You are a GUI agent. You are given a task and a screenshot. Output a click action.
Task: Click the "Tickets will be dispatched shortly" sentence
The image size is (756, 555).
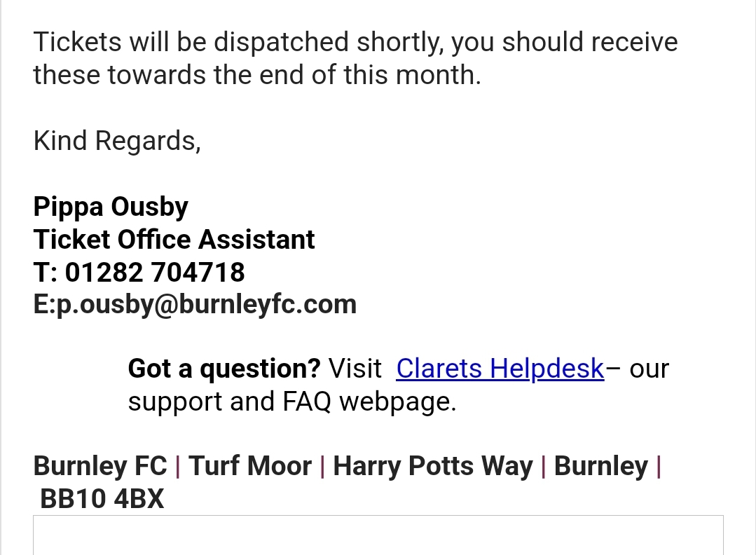click(238, 42)
